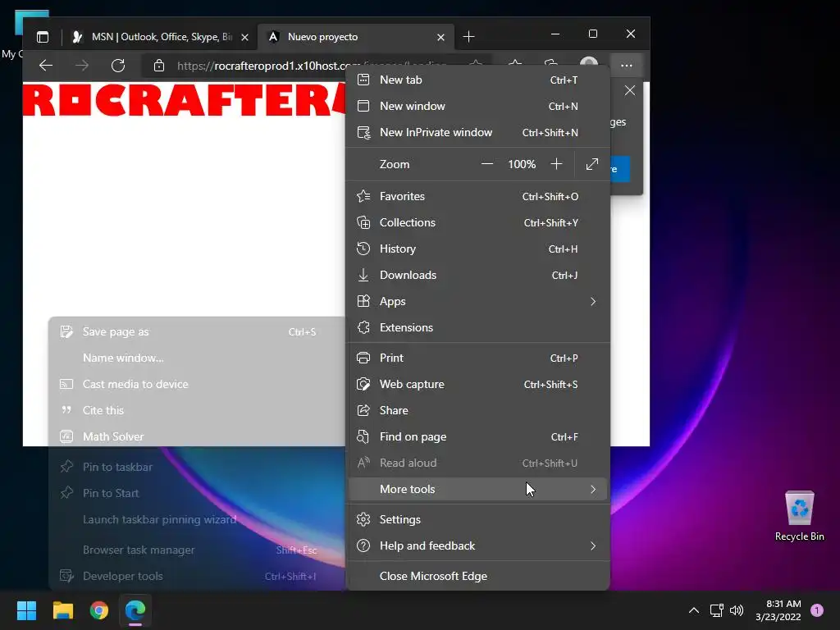Open the network status tray icon
This screenshot has width=840, height=630.
pyautogui.click(x=717, y=610)
